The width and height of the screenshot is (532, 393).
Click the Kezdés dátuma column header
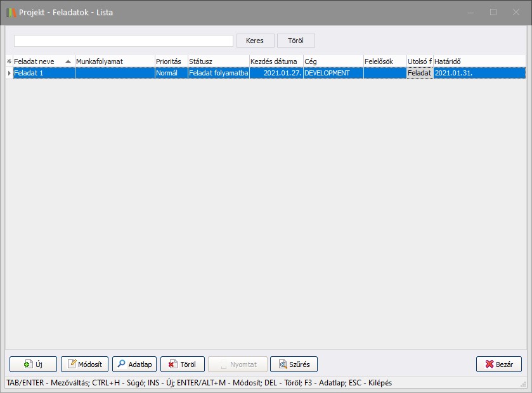click(x=275, y=61)
